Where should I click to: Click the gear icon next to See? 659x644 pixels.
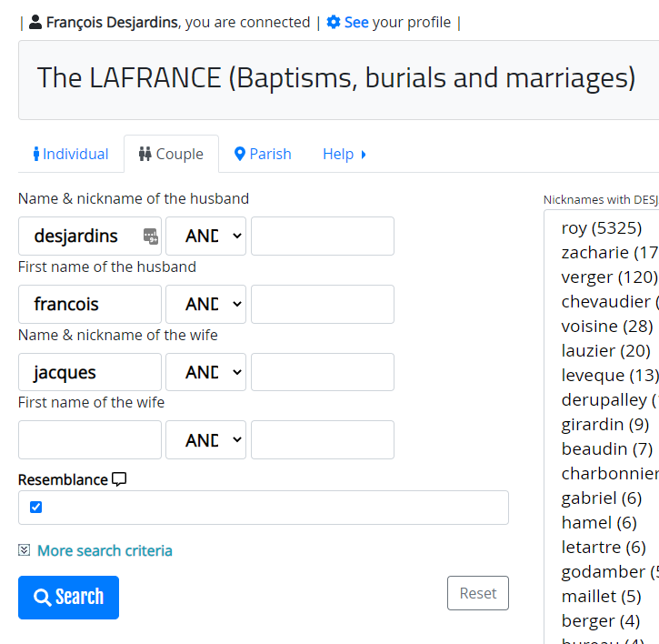pyautogui.click(x=334, y=23)
